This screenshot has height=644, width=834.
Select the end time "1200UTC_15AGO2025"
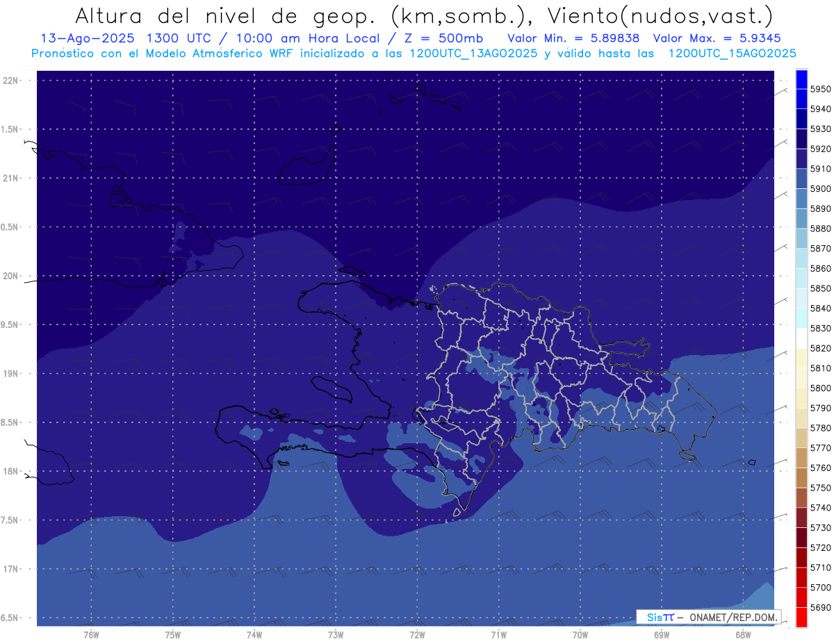tap(732, 53)
